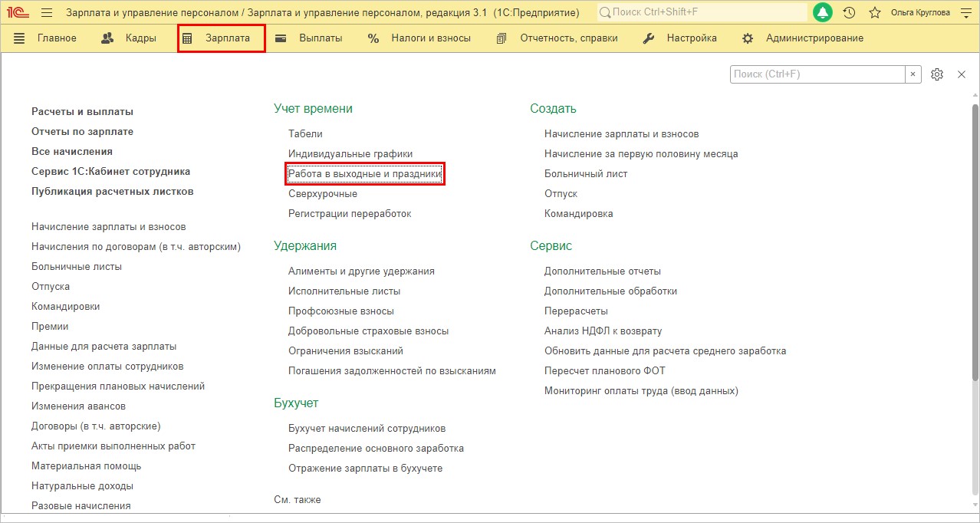Viewport: 980px width, 523px height.
Task: Open Прекращения плановых начислений
Action: point(118,386)
